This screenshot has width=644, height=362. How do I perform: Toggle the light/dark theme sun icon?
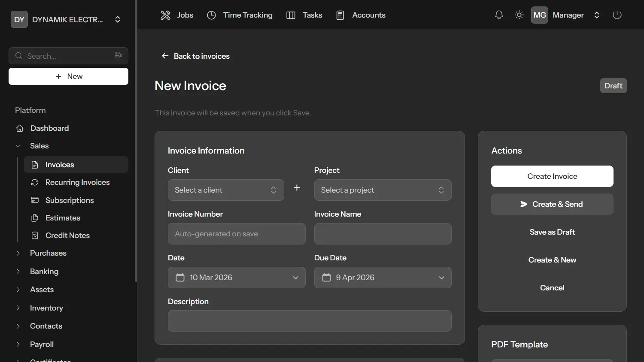[519, 15]
